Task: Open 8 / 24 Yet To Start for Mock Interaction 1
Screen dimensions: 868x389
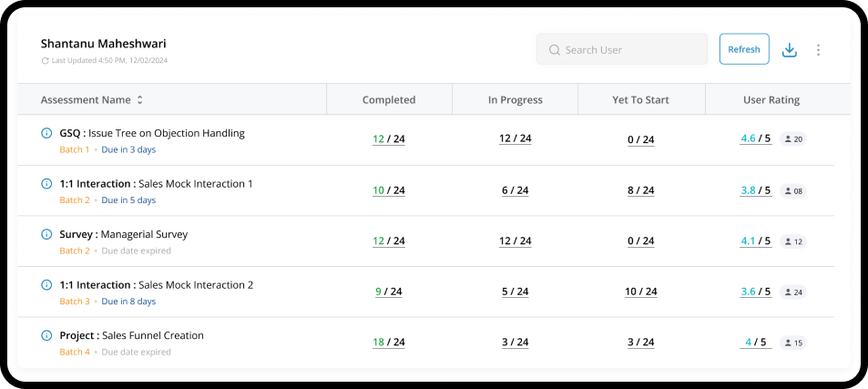Action: pos(641,190)
